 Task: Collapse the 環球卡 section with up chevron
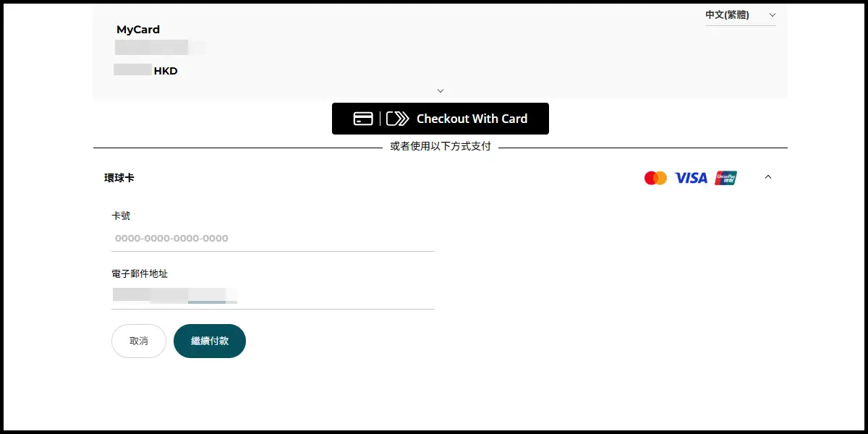tap(768, 177)
